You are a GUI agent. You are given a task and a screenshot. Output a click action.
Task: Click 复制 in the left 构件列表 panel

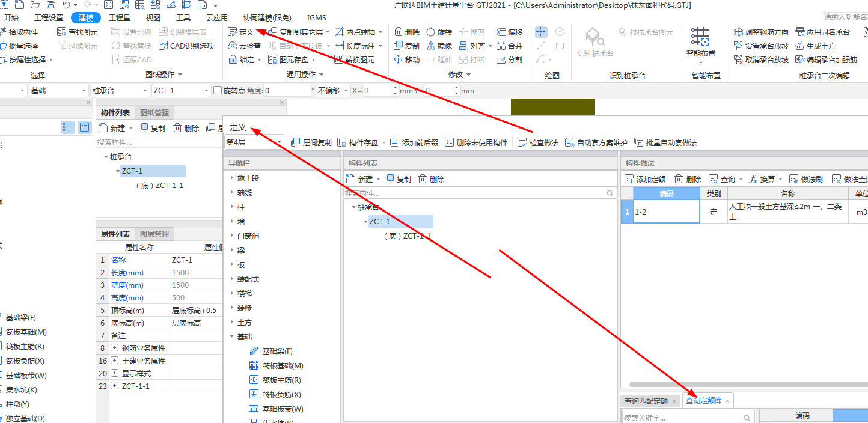(152, 128)
